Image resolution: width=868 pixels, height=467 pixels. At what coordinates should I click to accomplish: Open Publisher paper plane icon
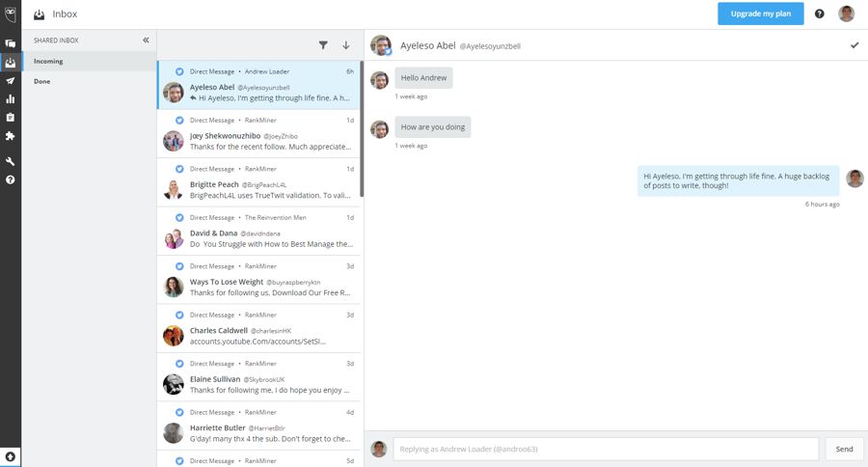10,81
